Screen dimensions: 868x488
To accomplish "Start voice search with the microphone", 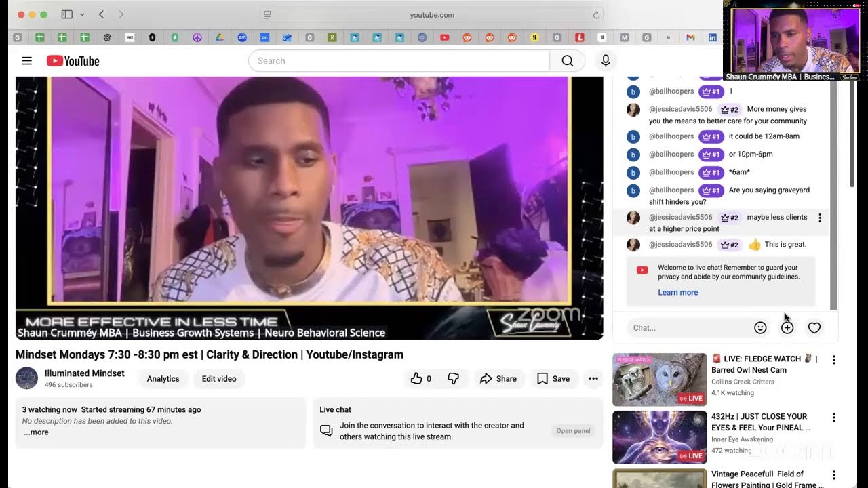I will [x=606, y=61].
